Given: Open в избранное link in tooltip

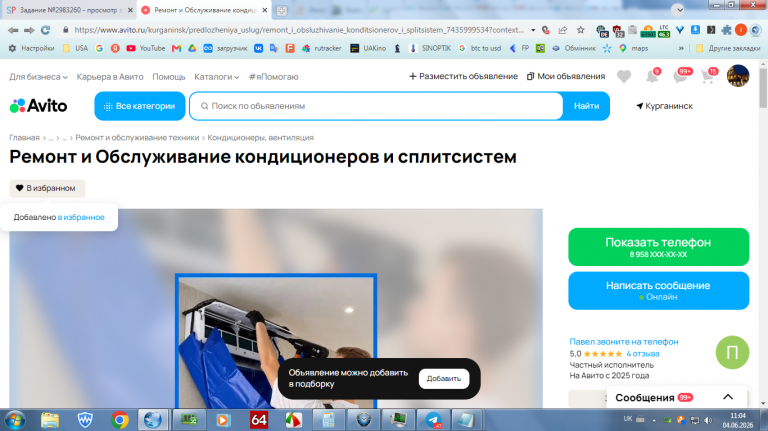Looking at the screenshot, I should [81, 217].
